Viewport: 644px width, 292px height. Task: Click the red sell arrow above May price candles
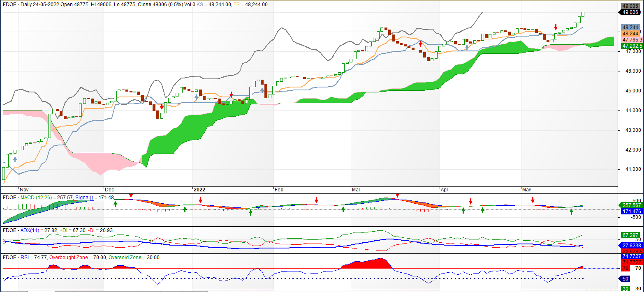556,27
